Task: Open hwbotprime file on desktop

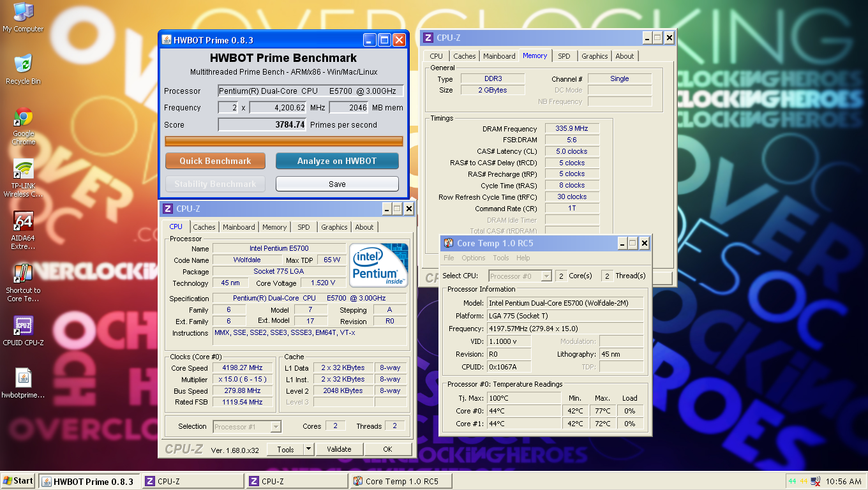Action: 24,383
